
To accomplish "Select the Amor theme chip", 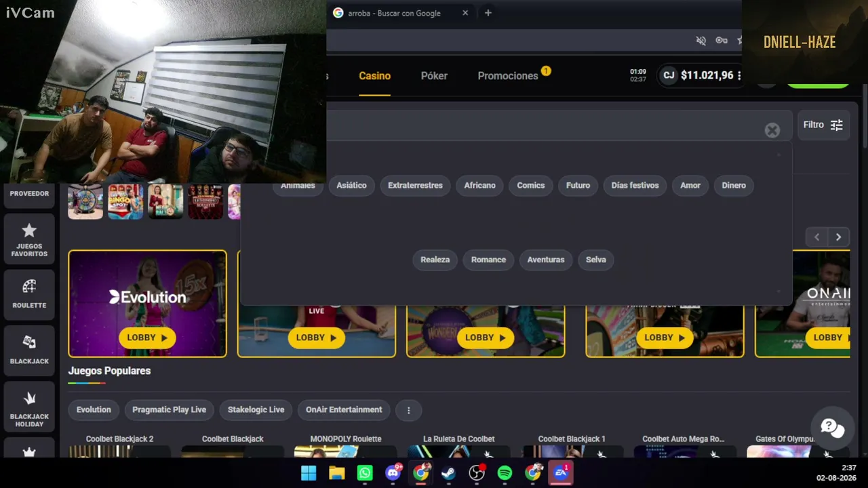I will (690, 186).
